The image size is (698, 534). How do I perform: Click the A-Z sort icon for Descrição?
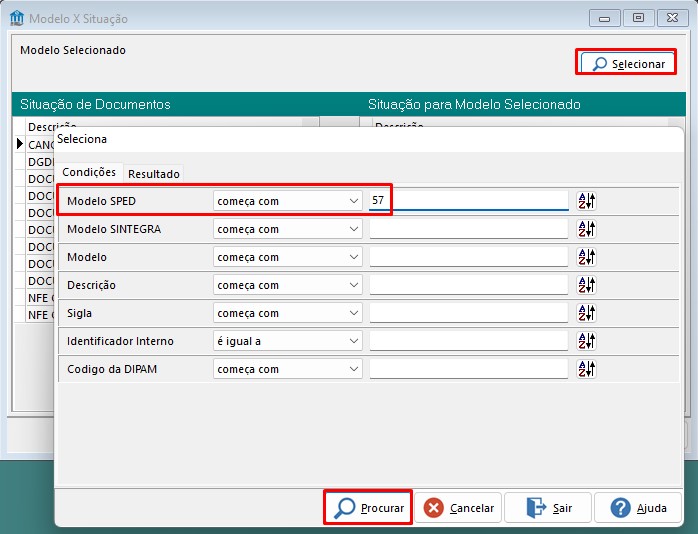tap(586, 285)
